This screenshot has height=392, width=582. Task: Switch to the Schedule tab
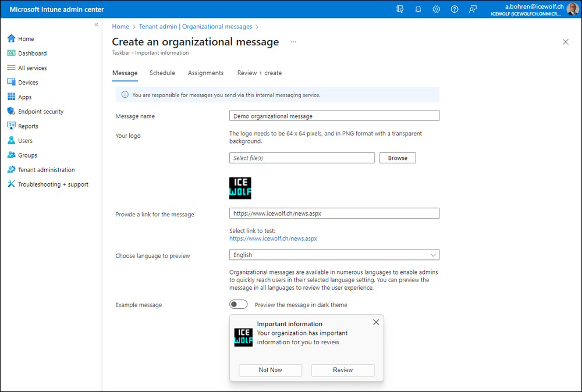coord(162,73)
